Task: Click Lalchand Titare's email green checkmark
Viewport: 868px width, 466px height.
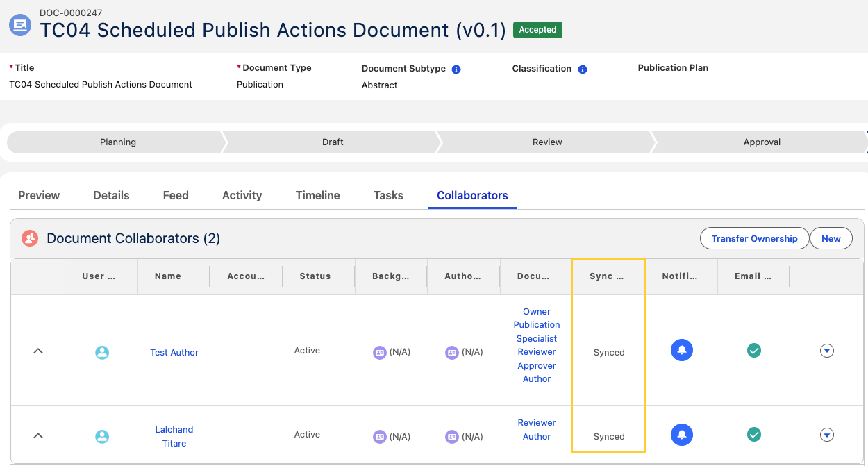Action: coord(754,434)
